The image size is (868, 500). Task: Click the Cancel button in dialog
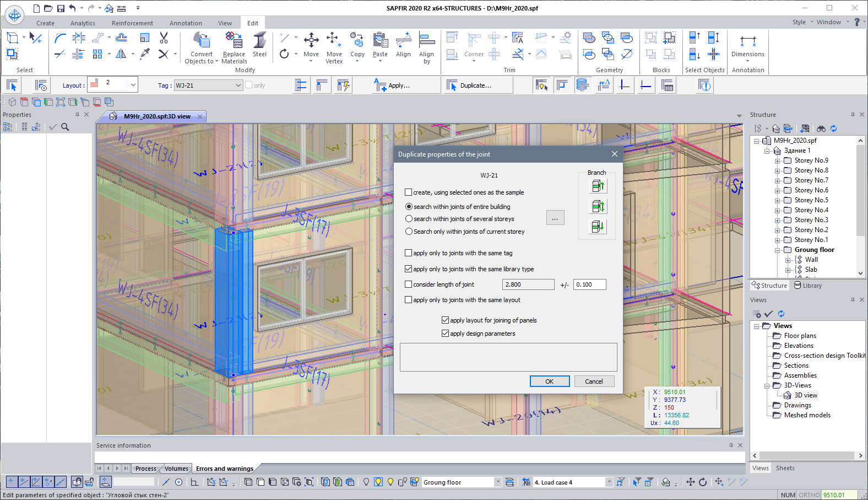[593, 381]
